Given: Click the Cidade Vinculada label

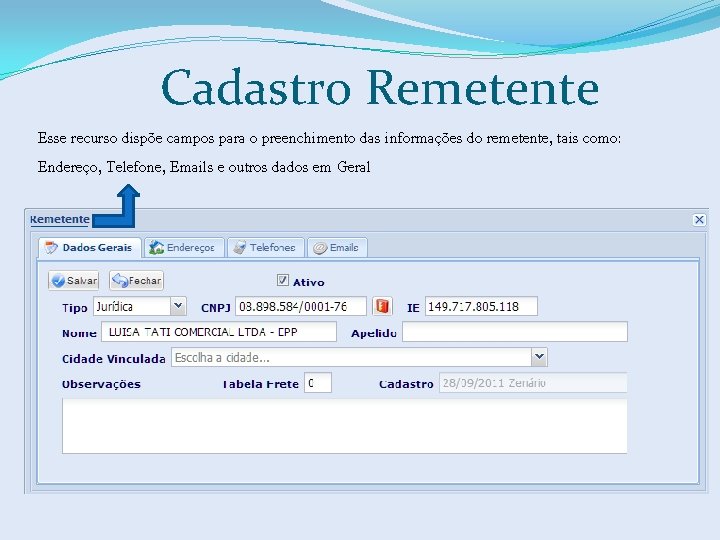Looking at the screenshot, I should coord(113,359).
